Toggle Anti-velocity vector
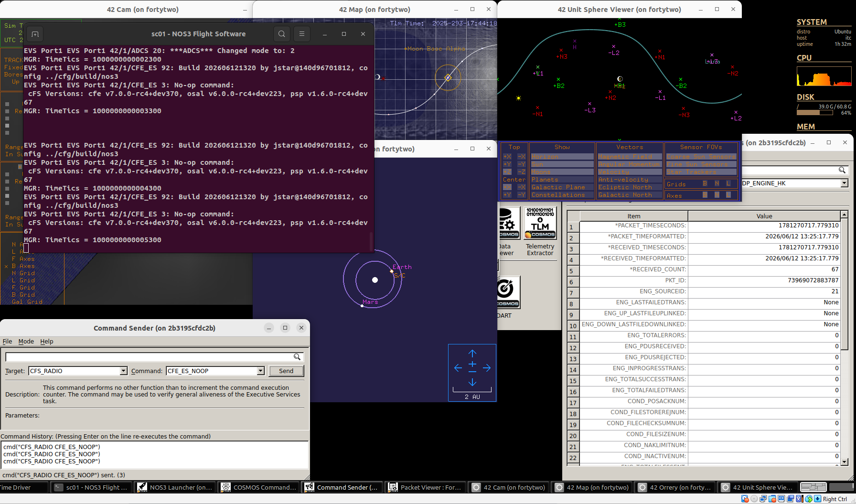Viewport: 856px width, 504px height. 630,180
